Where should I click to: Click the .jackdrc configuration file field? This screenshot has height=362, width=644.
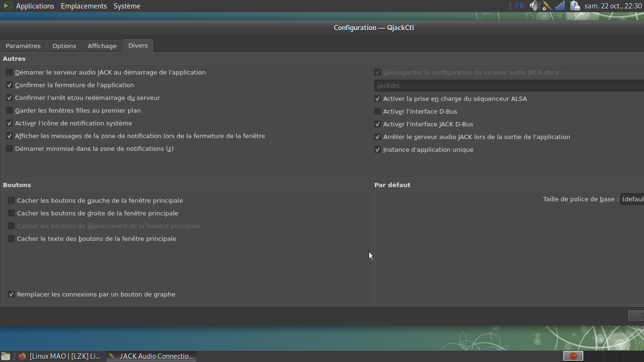pyautogui.click(x=509, y=85)
